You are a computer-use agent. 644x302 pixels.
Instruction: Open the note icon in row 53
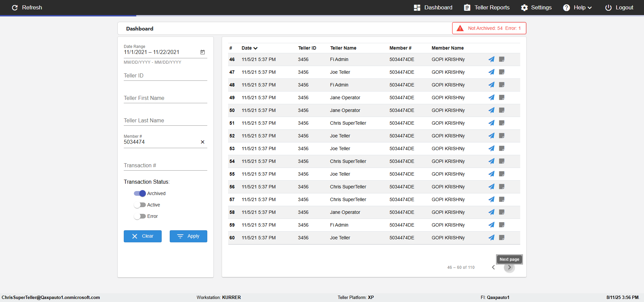(502, 148)
